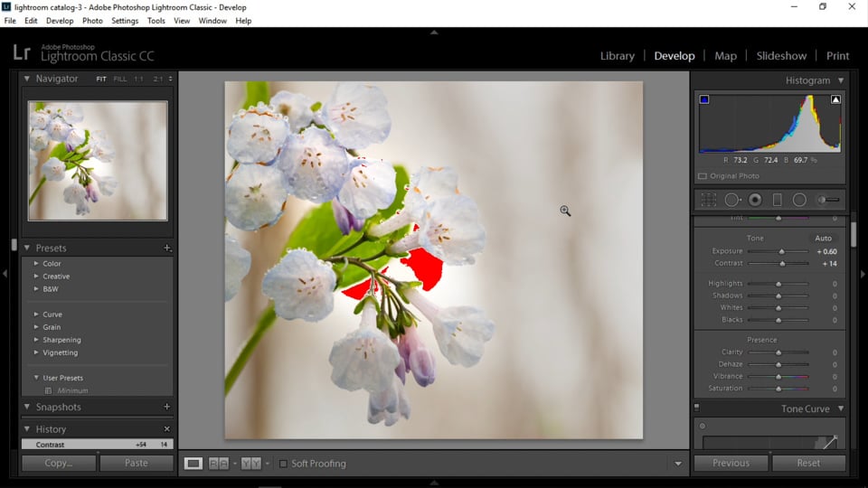The width and height of the screenshot is (868, 488).
Task: Click the Before/After Y|Y view icon
Action: click(x=250, y=464)
